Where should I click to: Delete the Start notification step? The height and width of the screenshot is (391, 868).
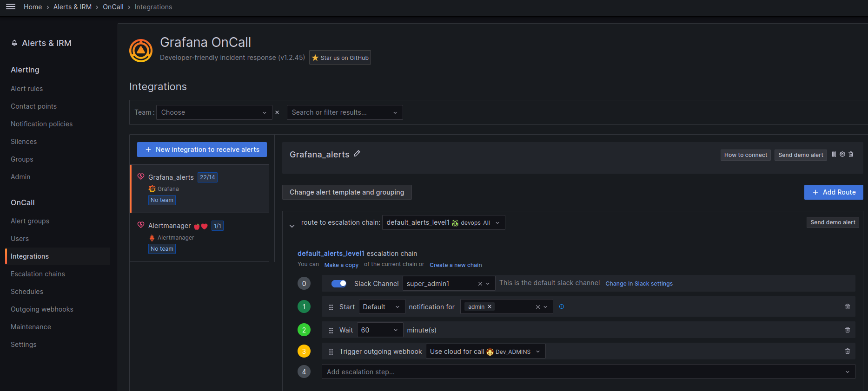(x=848, y=306)
